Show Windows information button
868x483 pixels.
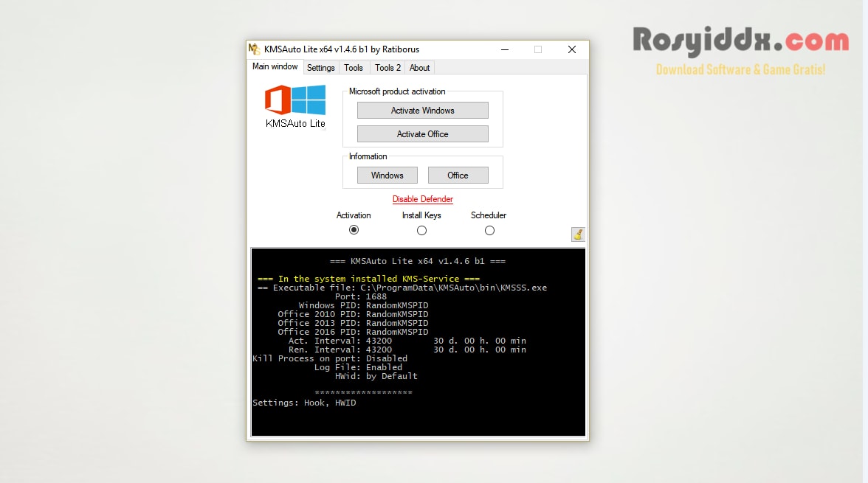387,176
